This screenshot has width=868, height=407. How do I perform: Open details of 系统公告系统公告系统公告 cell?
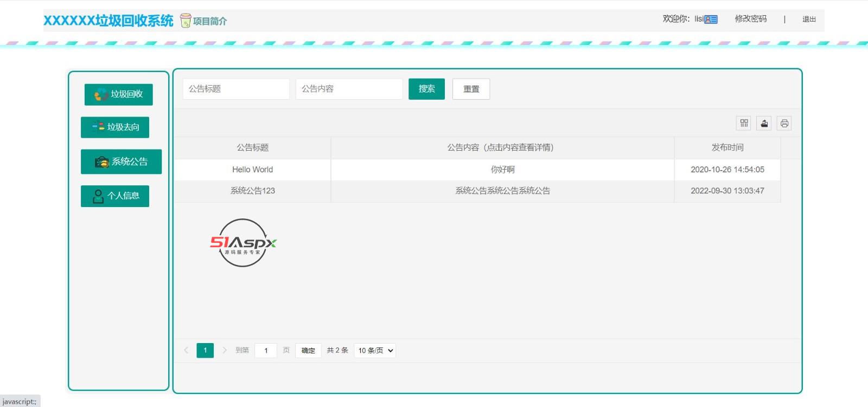502,191
